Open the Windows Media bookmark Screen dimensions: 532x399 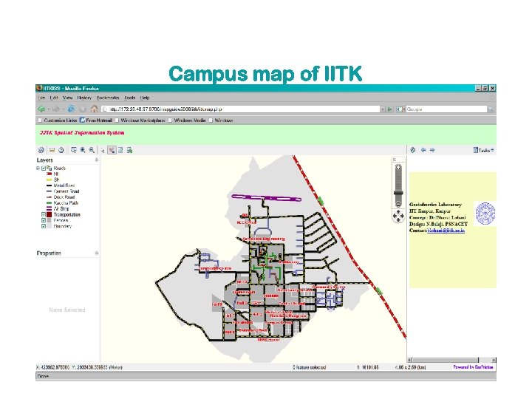[x=187, y=120]
